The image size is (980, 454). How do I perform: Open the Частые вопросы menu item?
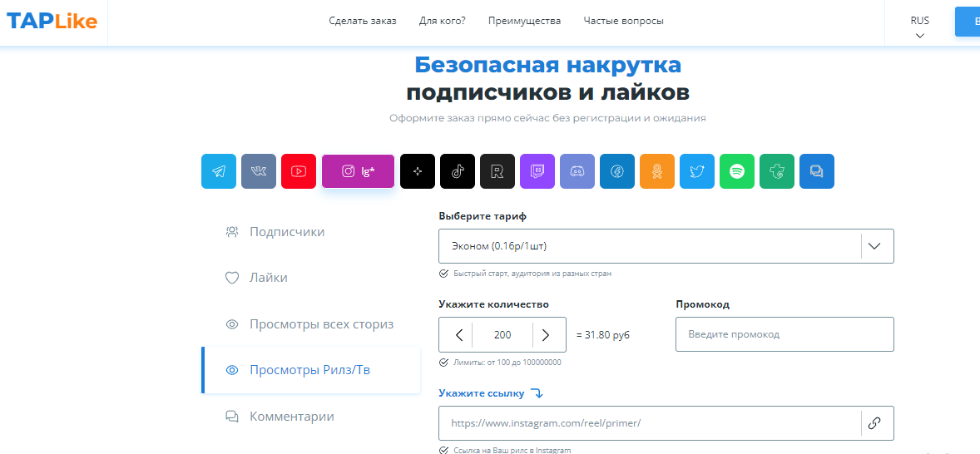click(624, 21)
